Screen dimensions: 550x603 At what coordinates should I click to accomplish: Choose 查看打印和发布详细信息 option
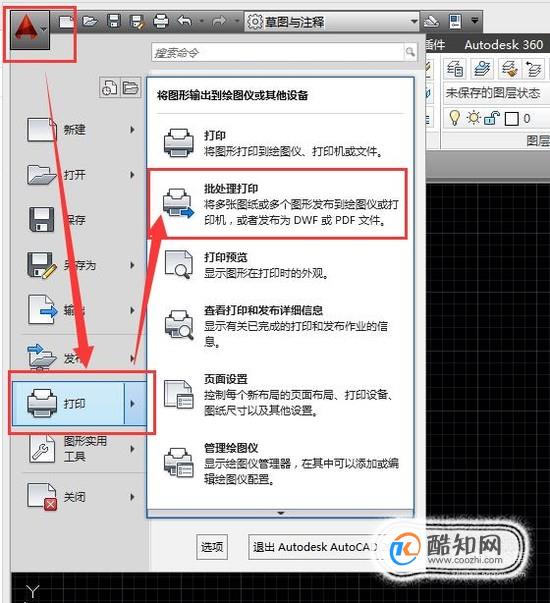click(280, 325)
